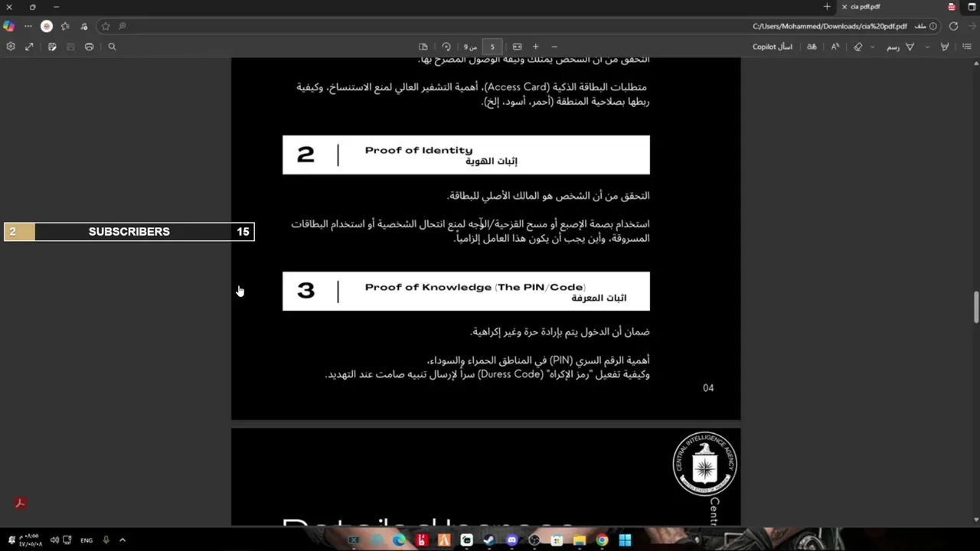Select the eraser tool
Screen dimensions: 980x551
858,47
